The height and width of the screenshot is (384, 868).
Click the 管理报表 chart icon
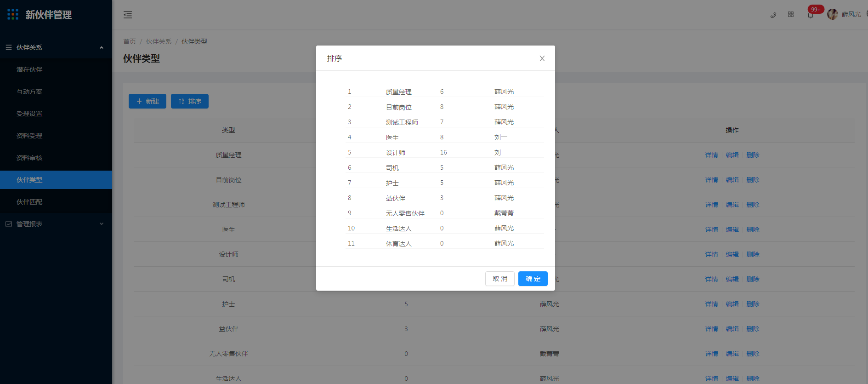click(x=9, y=224)
